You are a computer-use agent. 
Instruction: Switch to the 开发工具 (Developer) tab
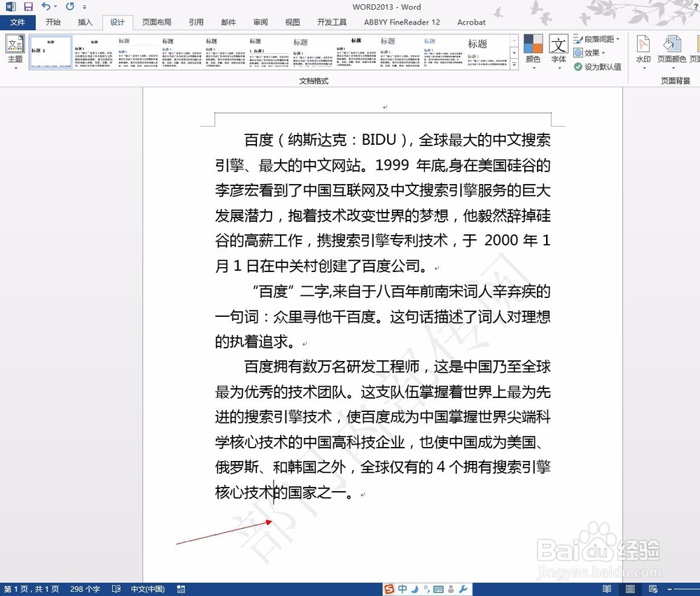(332, 22)
